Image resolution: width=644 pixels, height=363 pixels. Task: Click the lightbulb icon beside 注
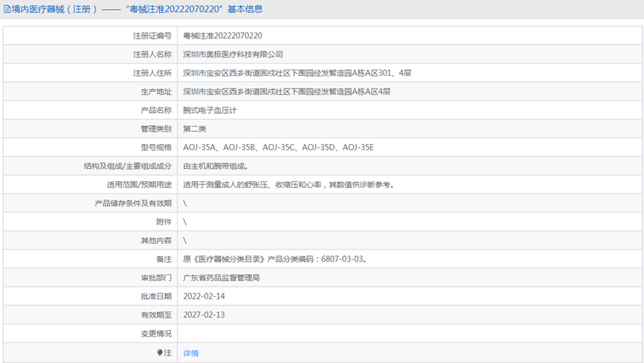[160, 352]
